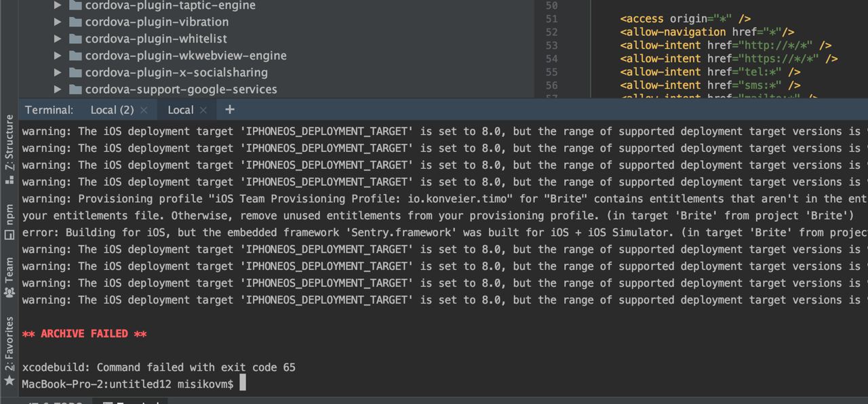Open the npm tool window
Image resolution: width=868 pixels, height=404 pixels.
pyautogui.click(x=9, y=222)
